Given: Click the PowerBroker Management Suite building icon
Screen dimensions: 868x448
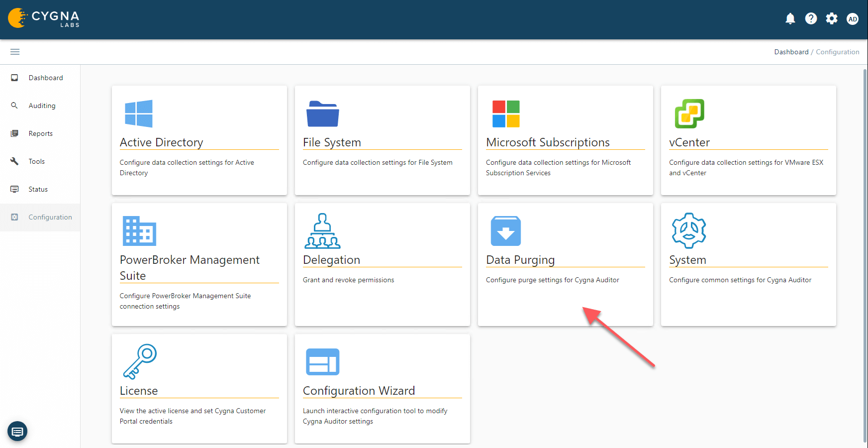Looking at the screenshot, I should (x=139, y=231).
